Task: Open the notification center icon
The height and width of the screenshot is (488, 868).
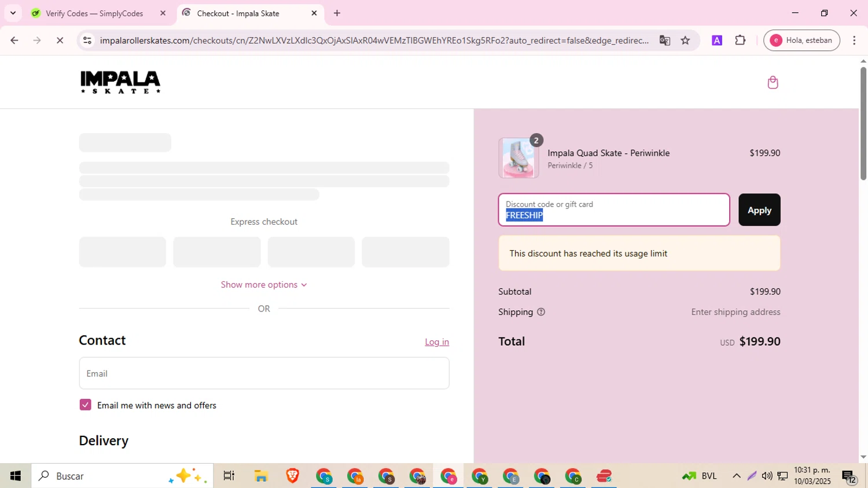Action: (849, 476)
